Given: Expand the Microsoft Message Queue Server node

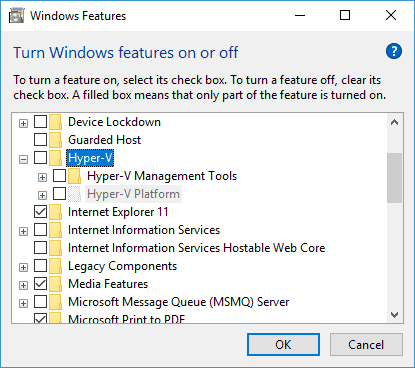Looking at the screenshot, I should 23,304.
